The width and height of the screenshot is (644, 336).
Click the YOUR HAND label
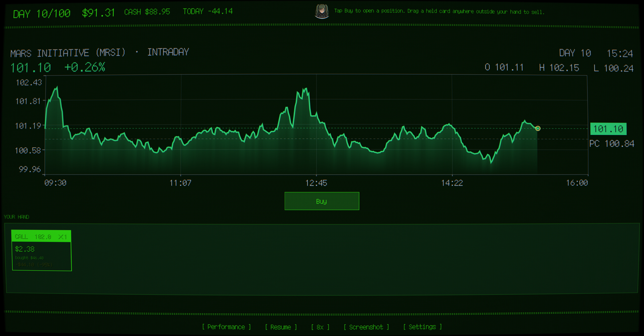click(x=17, y=217)
